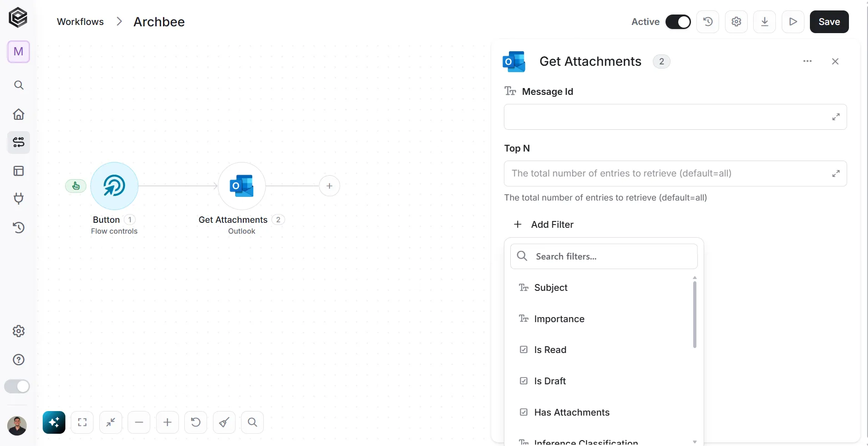Screen dimensions: 868x446
Task: Undo with the canvas reset arrow
Action: 196,422
